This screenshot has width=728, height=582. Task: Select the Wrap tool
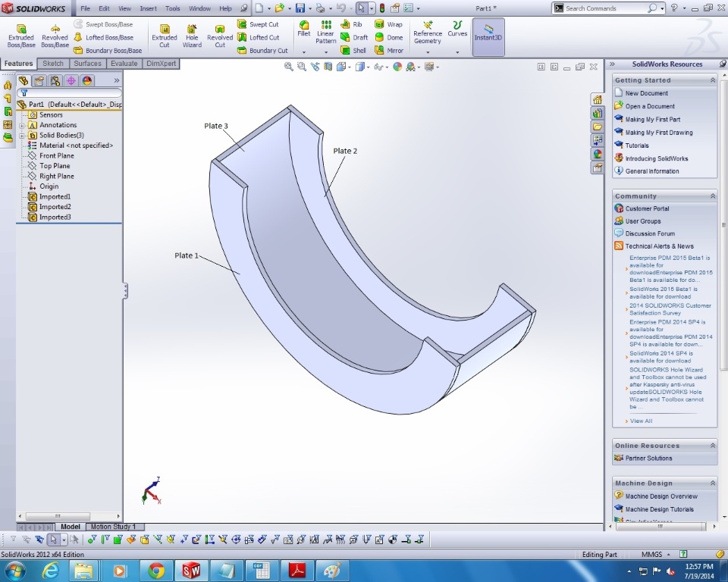tap(388, 24)
